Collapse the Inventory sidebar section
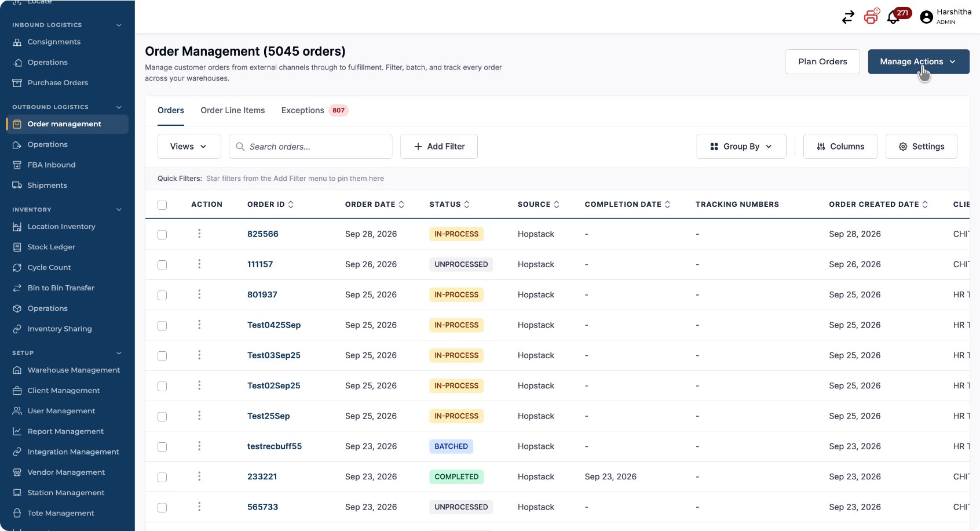Viewport: 980px width, 531px height. [x=119, y=210]
